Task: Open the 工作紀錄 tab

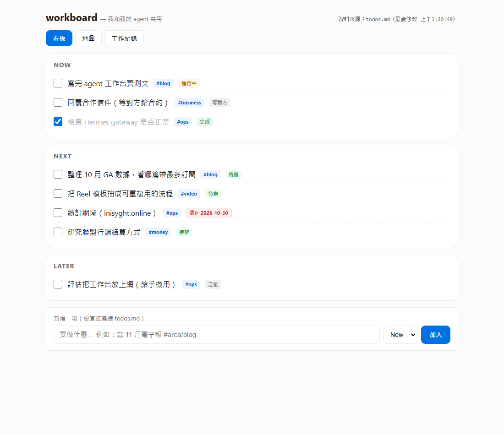Action: point(124,38)
